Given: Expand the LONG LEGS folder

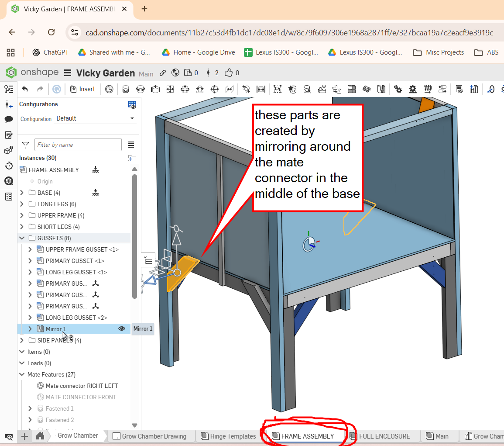Looking at the screenshot, I should 22,204.
